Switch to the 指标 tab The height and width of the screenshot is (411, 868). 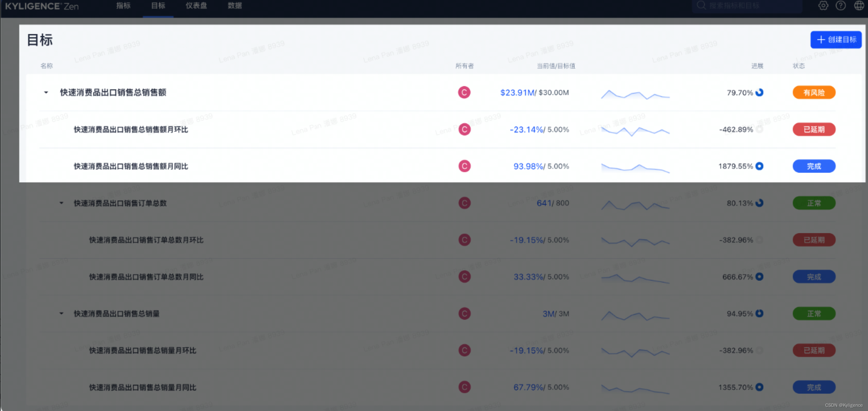[x=123, y=6]
